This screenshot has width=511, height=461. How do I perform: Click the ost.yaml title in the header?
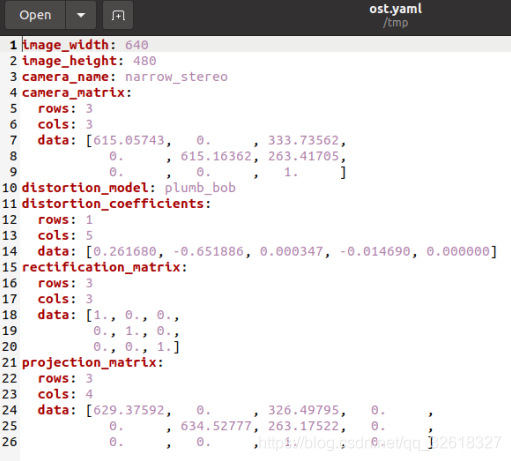tap(395, 9)
